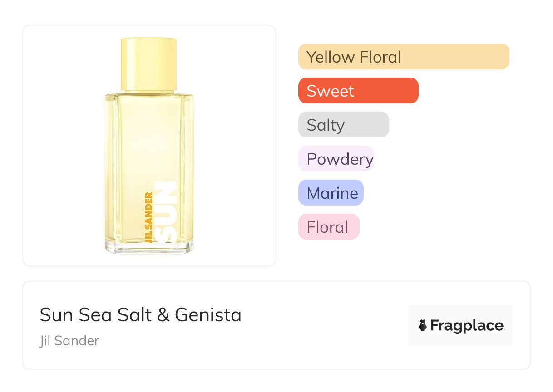Viewport: 553px width, 392px height.
Task: Select the red Sweet accord bar
Action: 358,91
